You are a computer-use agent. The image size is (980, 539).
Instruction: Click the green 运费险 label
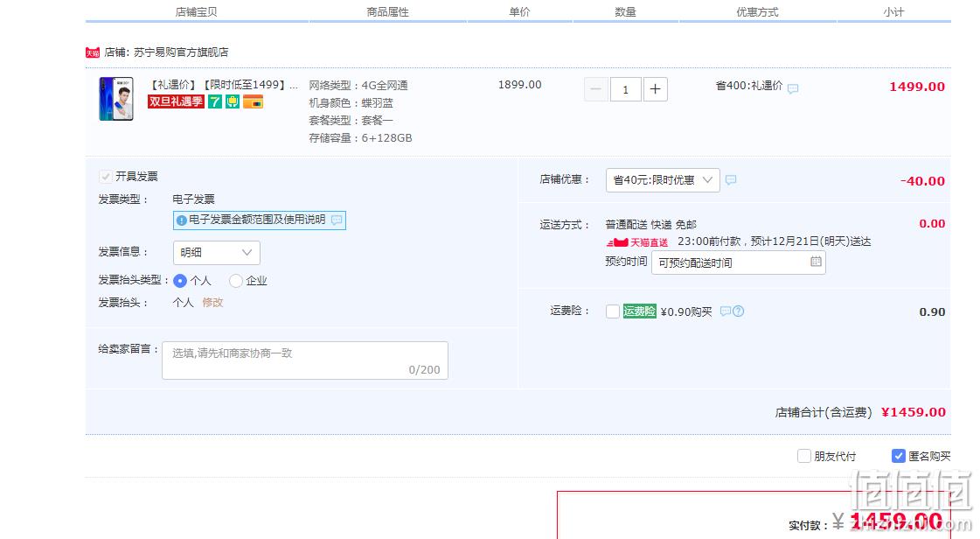click(639, 311)
